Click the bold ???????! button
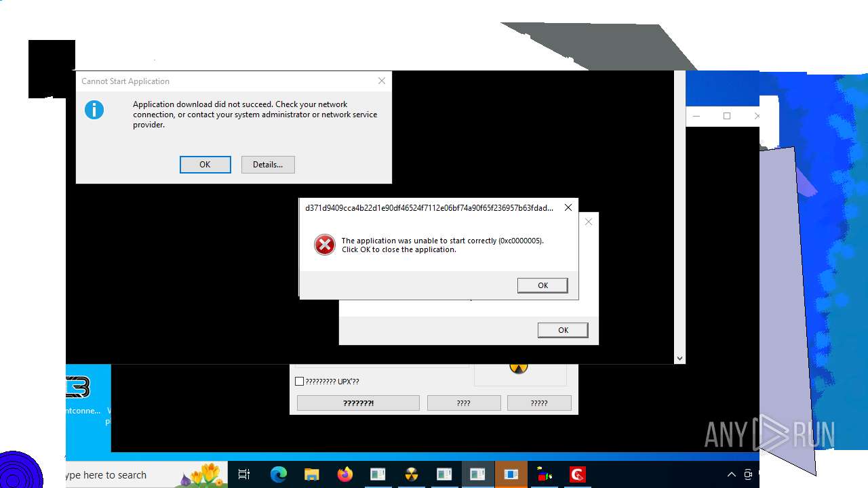The width and height of the screenshot is (868, 488). 358,403
